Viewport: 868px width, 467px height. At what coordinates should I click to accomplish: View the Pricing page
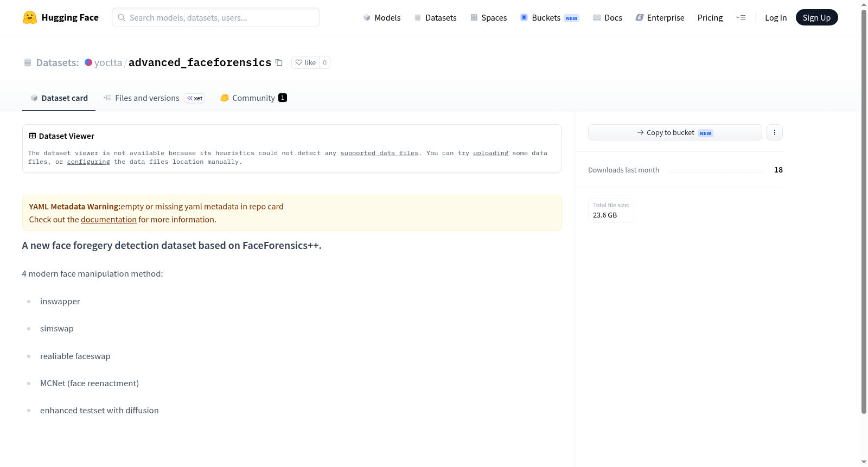click(x=710, y=17)
